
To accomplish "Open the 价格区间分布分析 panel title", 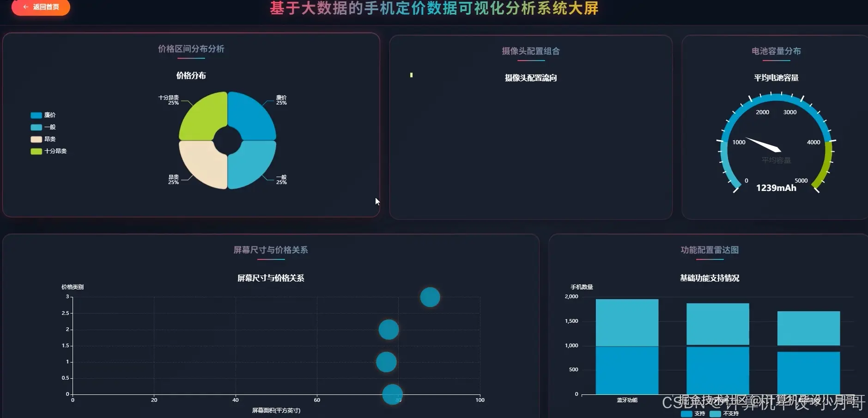I will coord(191,49).
